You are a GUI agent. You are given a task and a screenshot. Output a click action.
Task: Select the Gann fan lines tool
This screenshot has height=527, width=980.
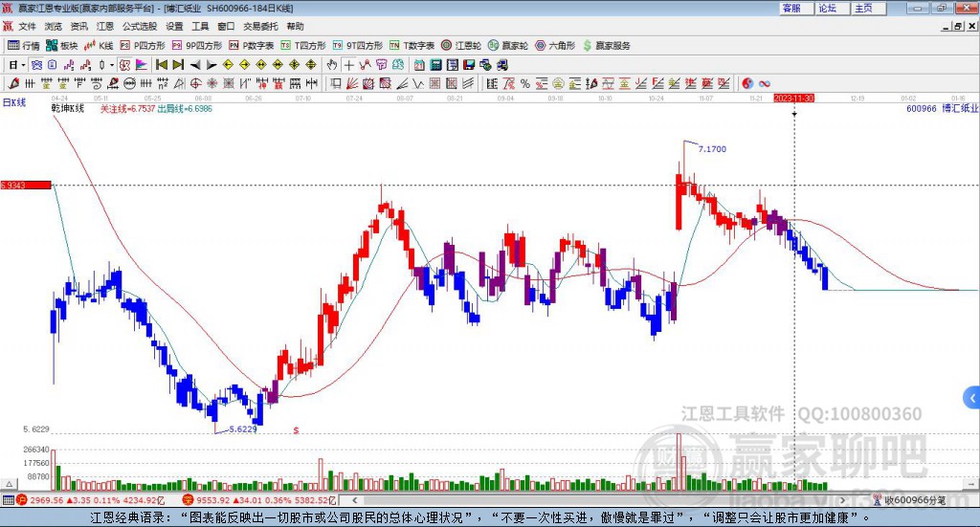[x=352, y=83]
